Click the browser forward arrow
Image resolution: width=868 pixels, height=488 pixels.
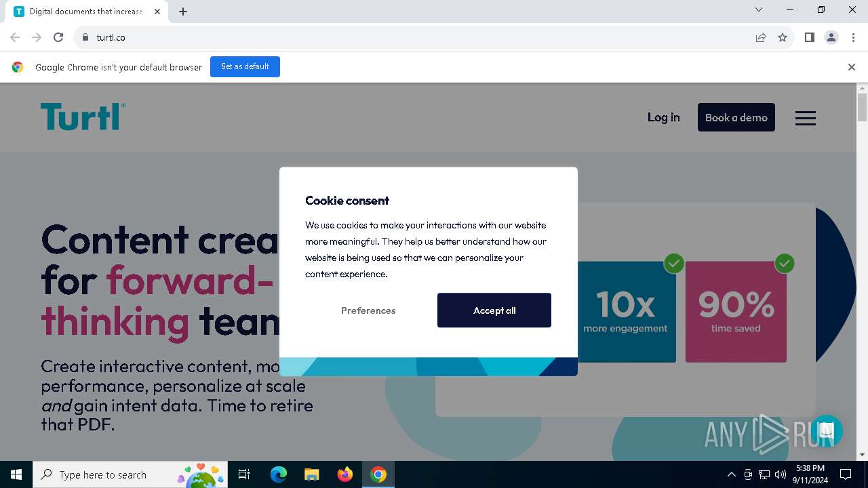pos(37,37)
